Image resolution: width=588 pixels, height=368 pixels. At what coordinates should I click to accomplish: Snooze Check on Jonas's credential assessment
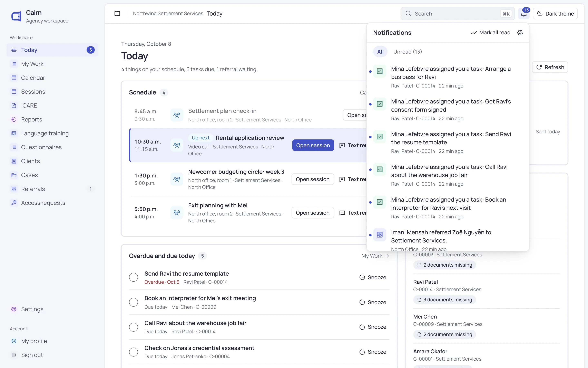pyautogui.click(x=373, y=352)
